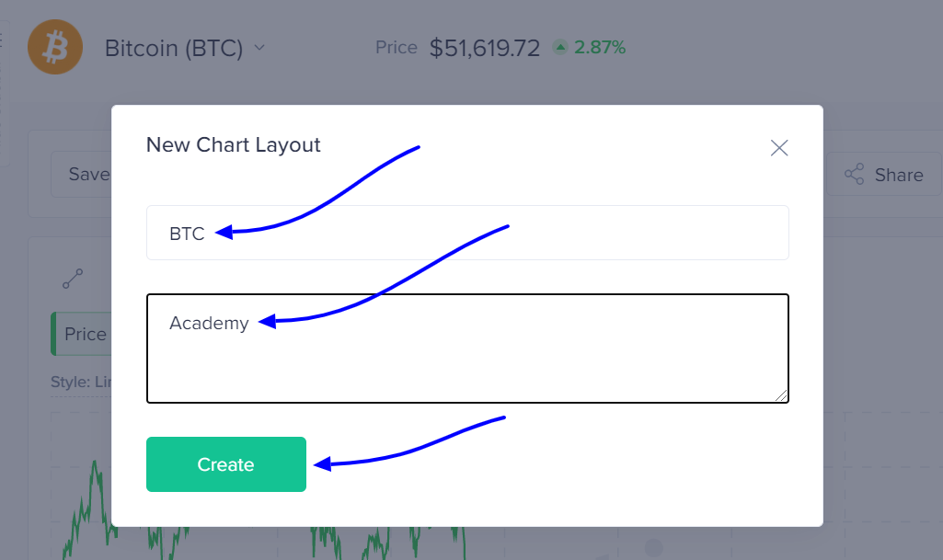The width and height of the screenshot is (943, 560).
Task: Click into the Academy description text area
Action: click(x=467, y=349)
